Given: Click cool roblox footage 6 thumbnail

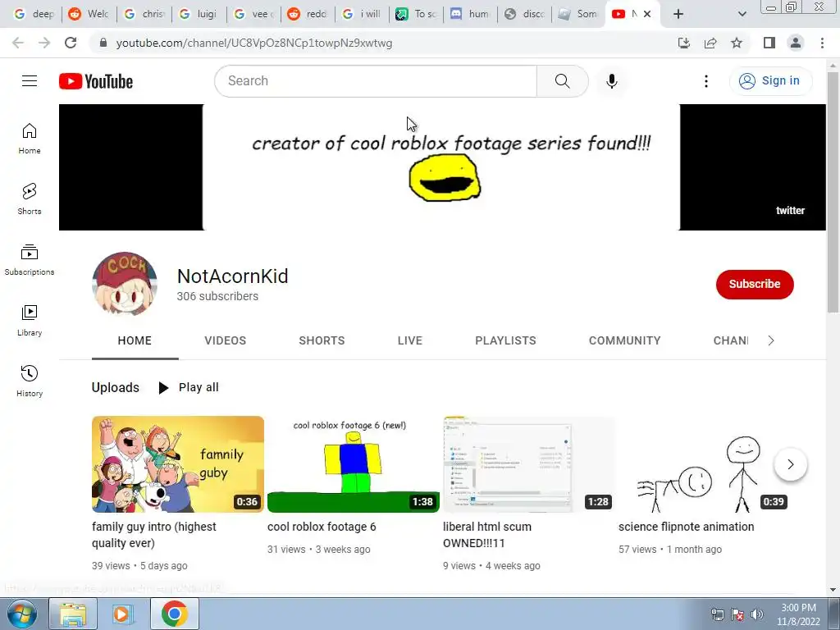Looking at the screenshot, I should click(x=353, y=464).
